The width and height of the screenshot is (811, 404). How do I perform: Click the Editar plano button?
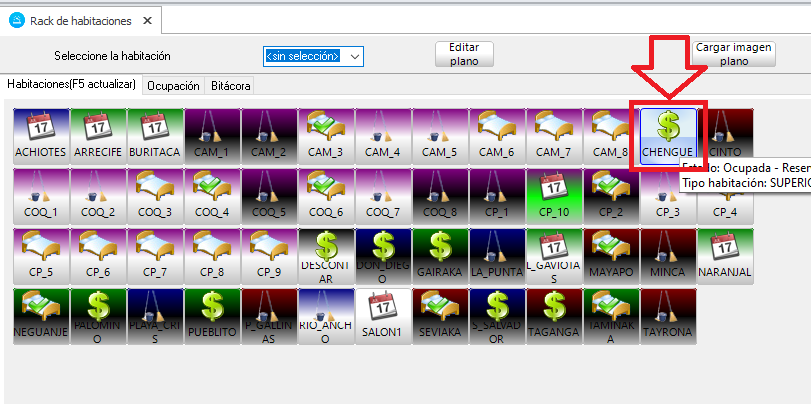(x=464, y=54)
